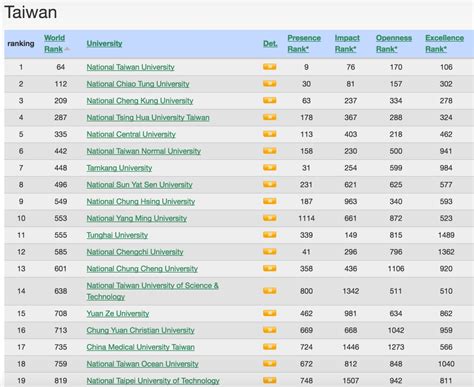
Task: Open Tunghai University link
Action: (117, 235)
